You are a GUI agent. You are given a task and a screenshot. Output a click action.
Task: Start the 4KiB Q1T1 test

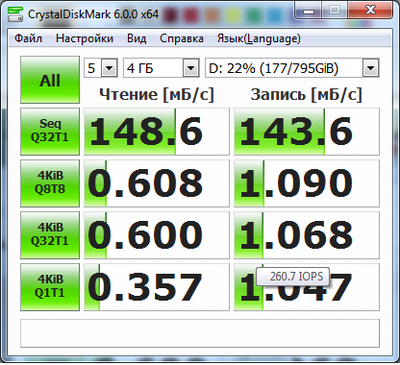click(50, 287)
